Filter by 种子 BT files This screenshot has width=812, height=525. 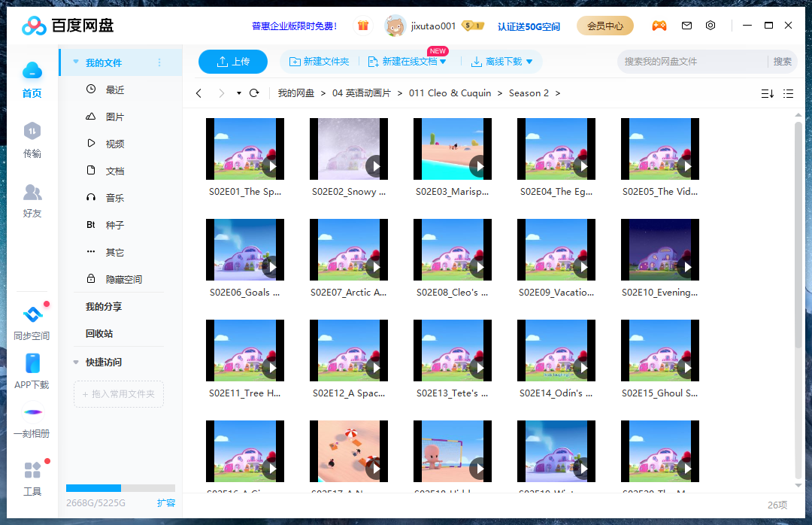[x=115, y=225]
